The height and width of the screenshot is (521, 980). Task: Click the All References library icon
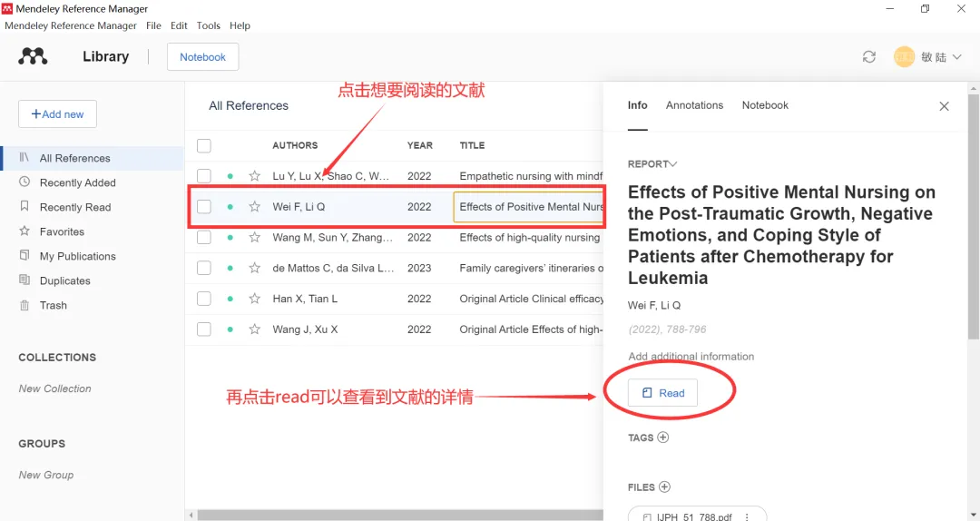coord(24,157)
